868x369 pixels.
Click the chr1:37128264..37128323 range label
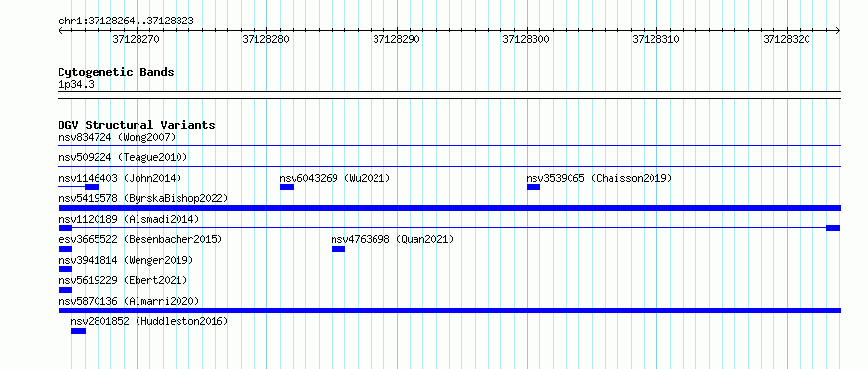(126, 21)
